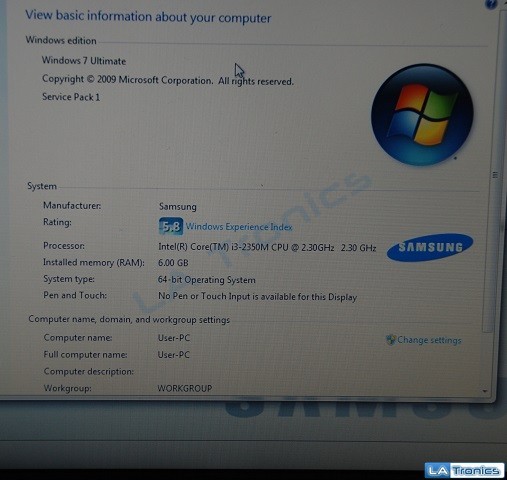
Task: Click the View basic information heading
Action: point(148,17)
